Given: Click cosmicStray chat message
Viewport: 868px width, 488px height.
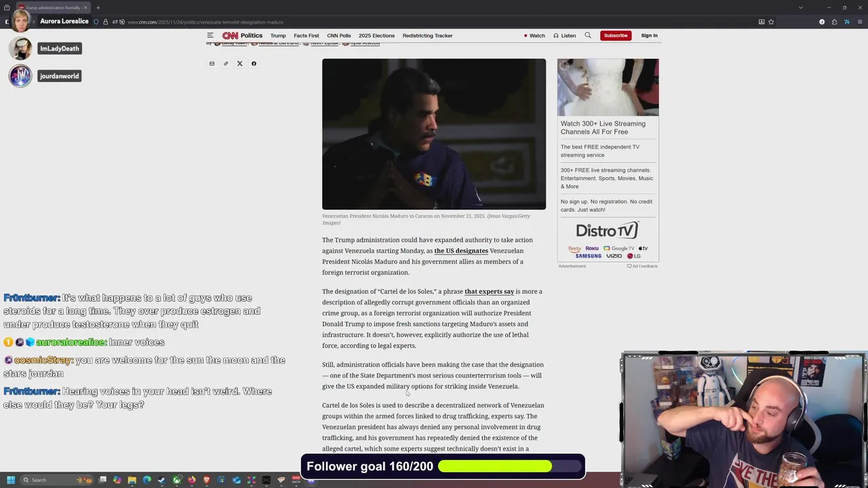Looking at the screenshot, I should (144, 367).
